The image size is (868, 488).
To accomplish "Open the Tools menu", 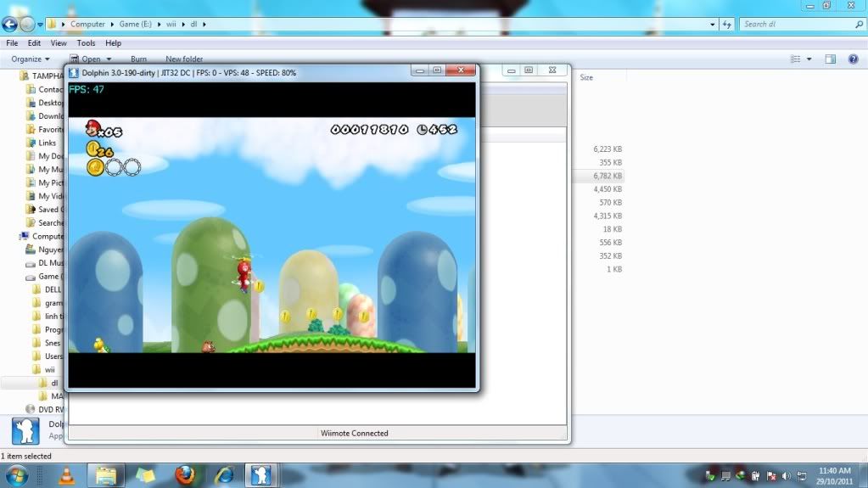I will [x=86, y=42].
